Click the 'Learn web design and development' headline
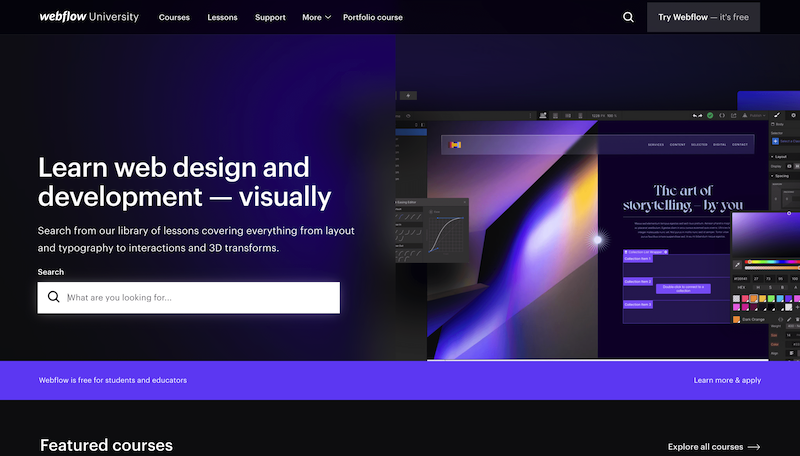Screen dimensions: 800x456 (185, 182)
